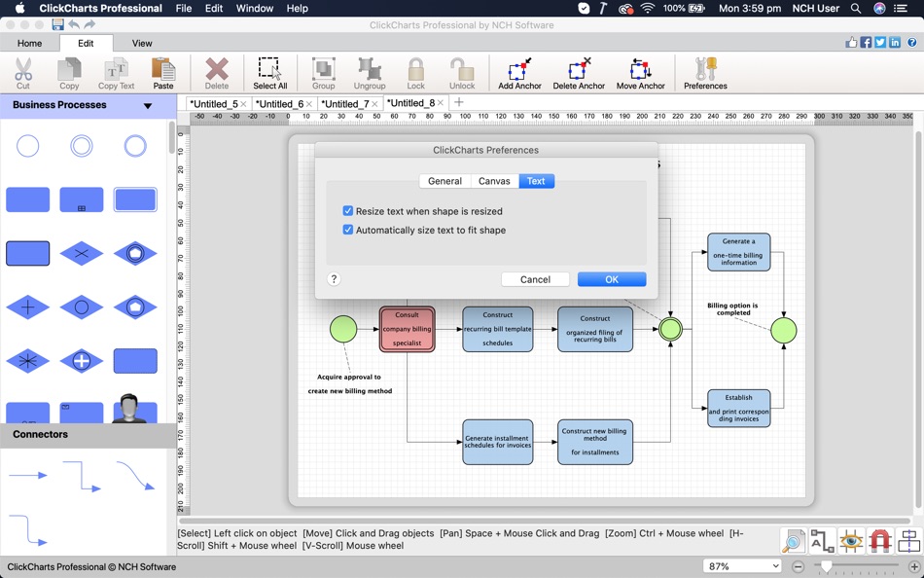This screenshot has width=924, height=578.
Task: Click the align guides icon at bottom right
Action: pos(909,541)
